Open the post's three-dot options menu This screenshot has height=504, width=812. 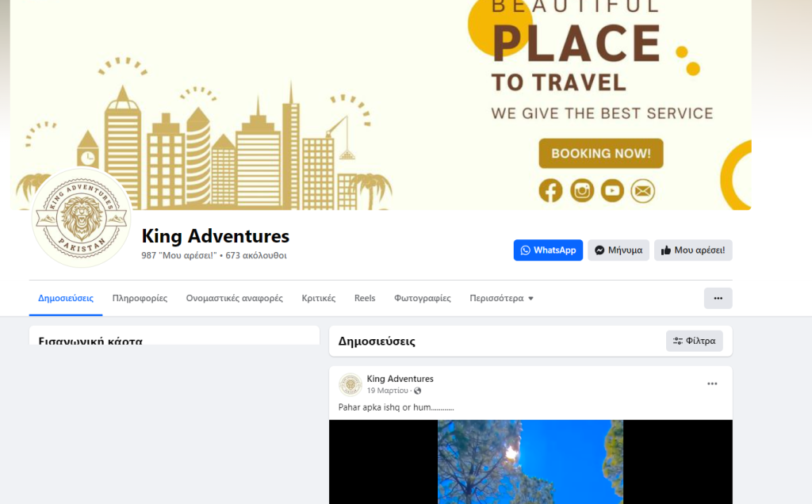712,384
